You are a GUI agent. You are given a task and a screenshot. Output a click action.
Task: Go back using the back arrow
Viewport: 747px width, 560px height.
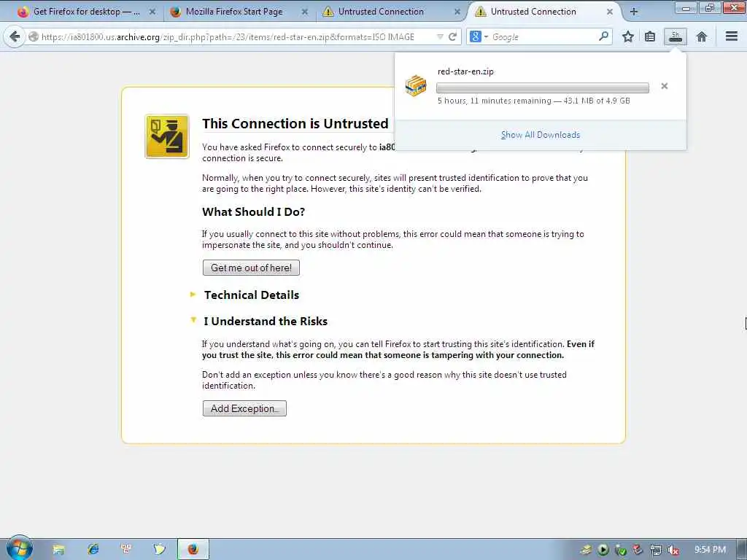15,36
